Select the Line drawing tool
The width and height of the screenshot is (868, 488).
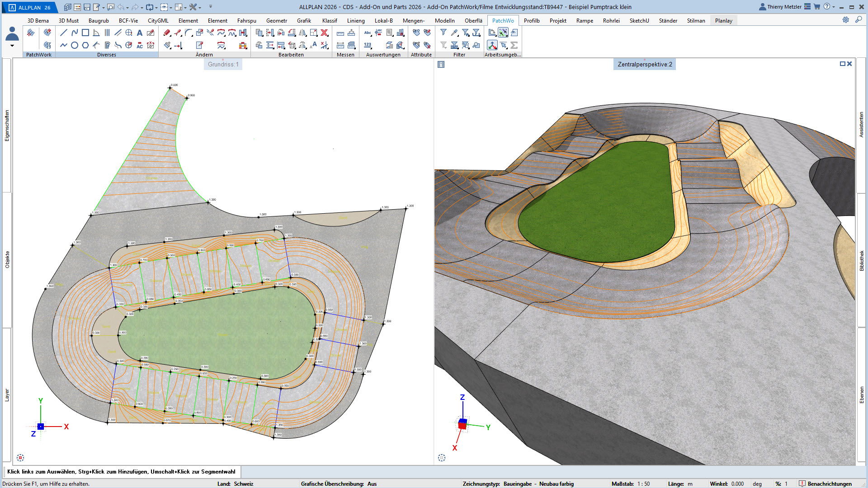point(64,33)
